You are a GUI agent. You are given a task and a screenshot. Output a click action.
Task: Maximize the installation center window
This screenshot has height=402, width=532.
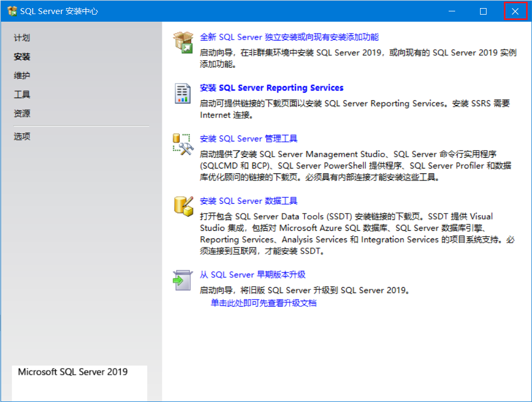[x=483, y=11]
